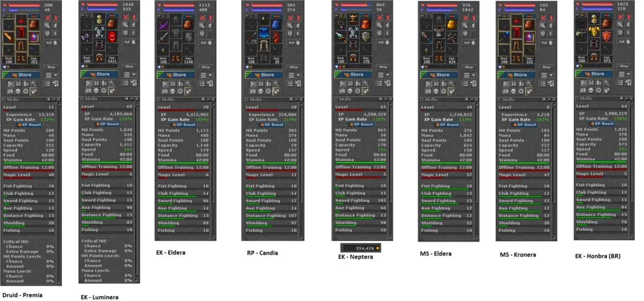Select the ring in EK - Eldera inventory
This screenshot has height=301, width=644.
[163, 50]
